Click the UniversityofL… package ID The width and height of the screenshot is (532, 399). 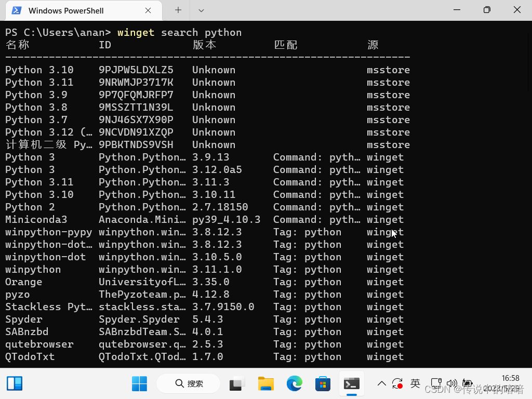tap(142, 282)
